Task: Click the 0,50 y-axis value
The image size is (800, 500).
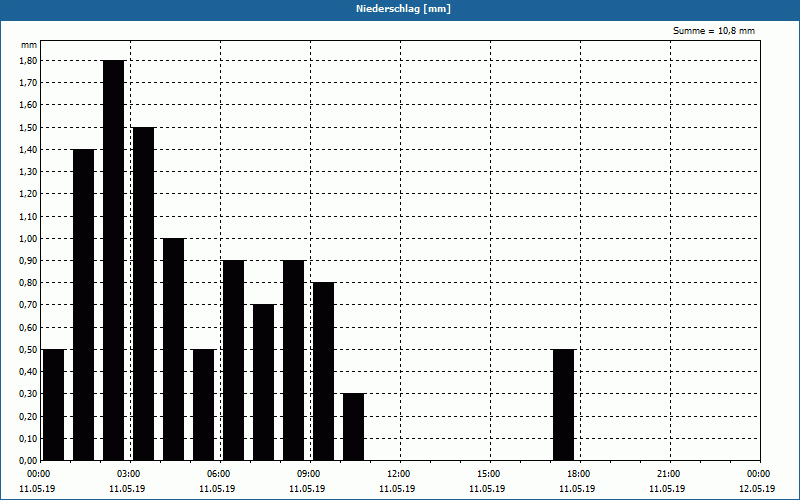Action: pyautogui.click(x=29, y=349)
